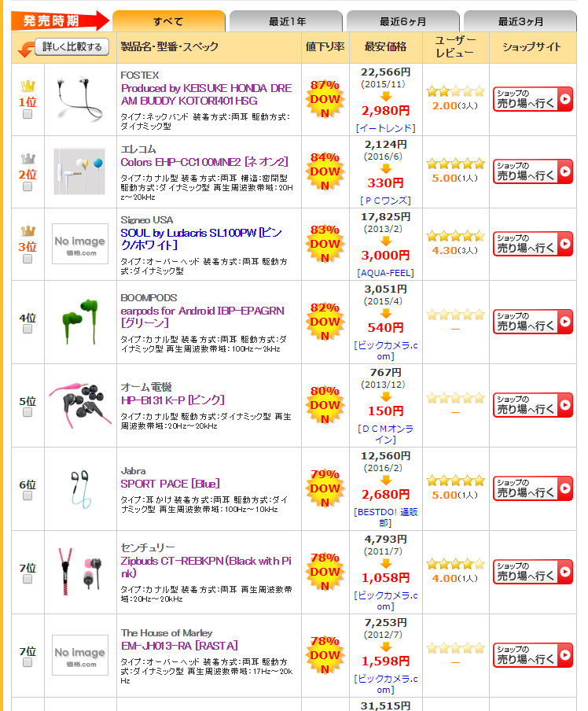Image resolution: width=588 pixels, height=711 pixels.
Task: Check the compare box for rank 1 product
Action: pos(28,115)
